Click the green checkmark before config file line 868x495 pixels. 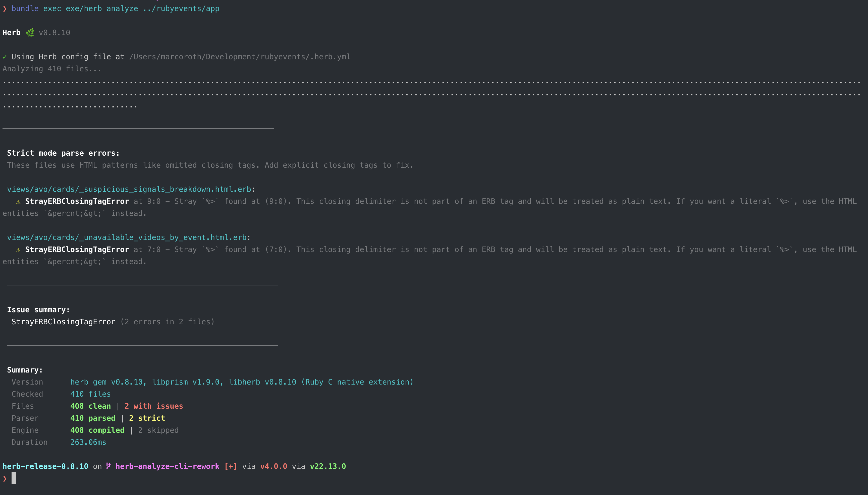[x=5, y=56]
